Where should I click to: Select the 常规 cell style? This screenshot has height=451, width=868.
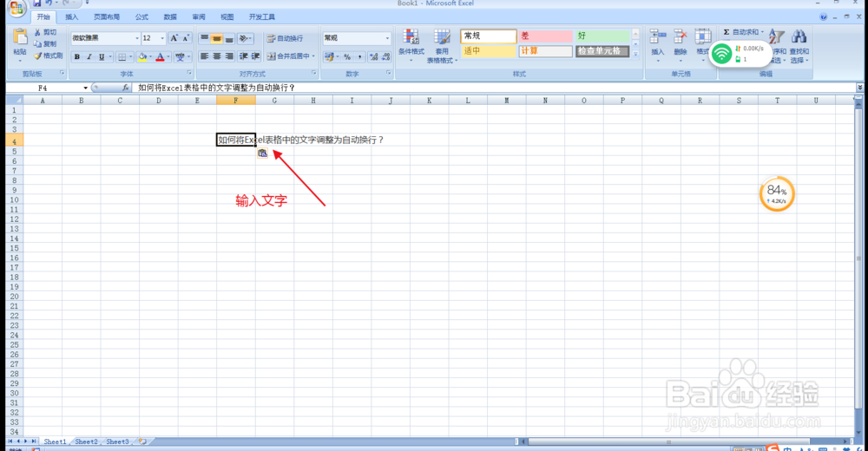tap(488, 36)
